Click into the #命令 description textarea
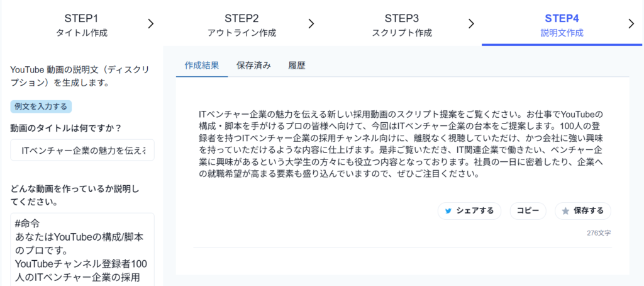The image size is (644, 286). tap(82, 249)
